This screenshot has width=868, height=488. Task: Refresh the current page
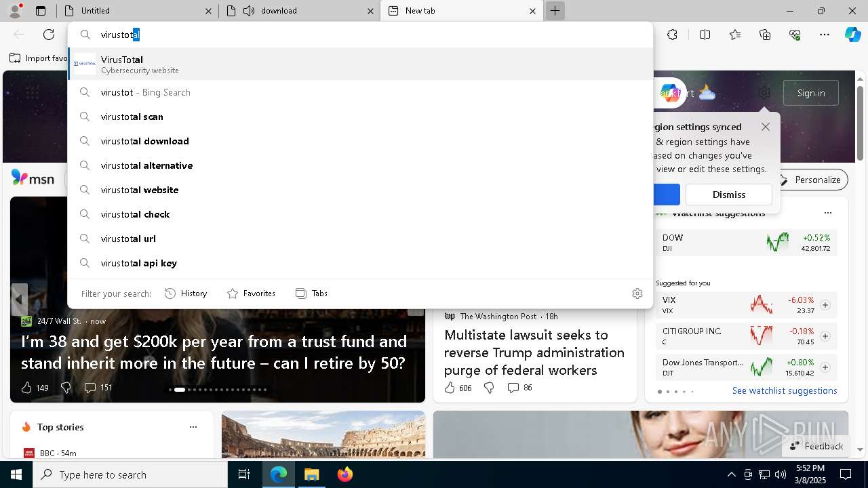tap(49, 35)
